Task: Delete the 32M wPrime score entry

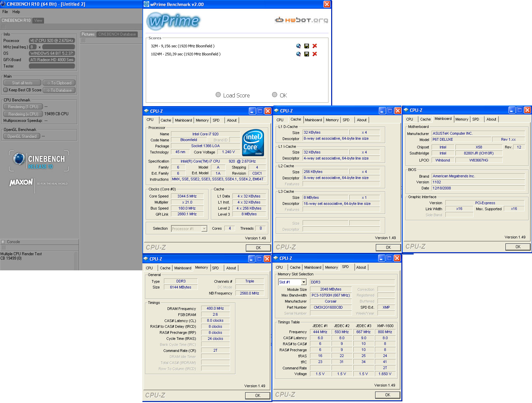Action: click(x=315, y=46)
